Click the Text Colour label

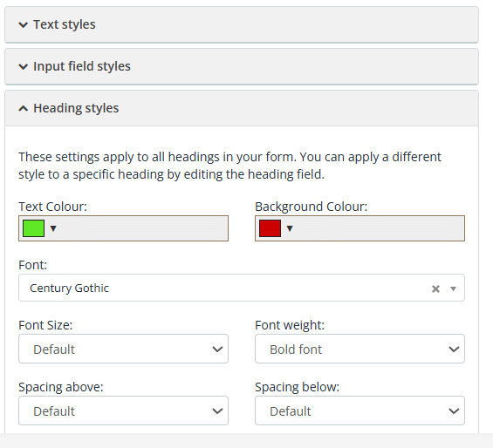52,207
